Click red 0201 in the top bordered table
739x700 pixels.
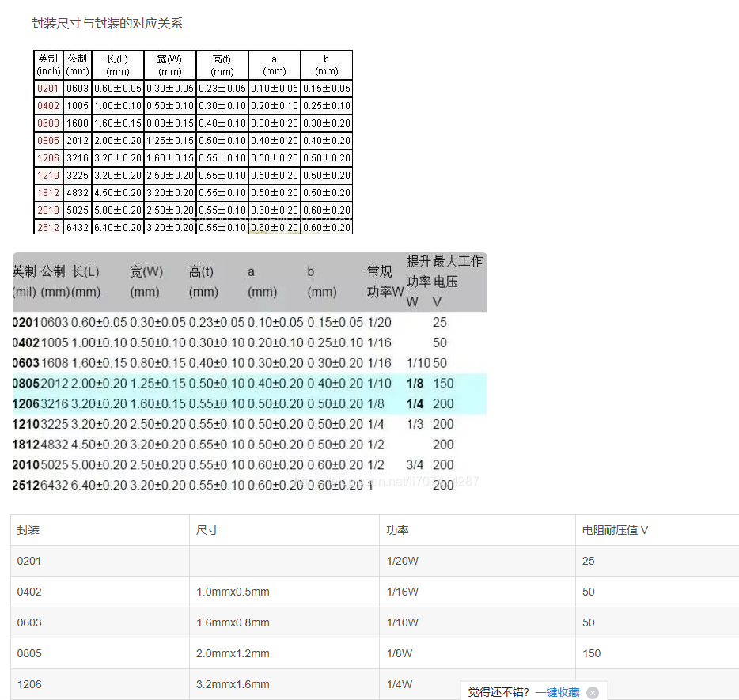[48, 88]
